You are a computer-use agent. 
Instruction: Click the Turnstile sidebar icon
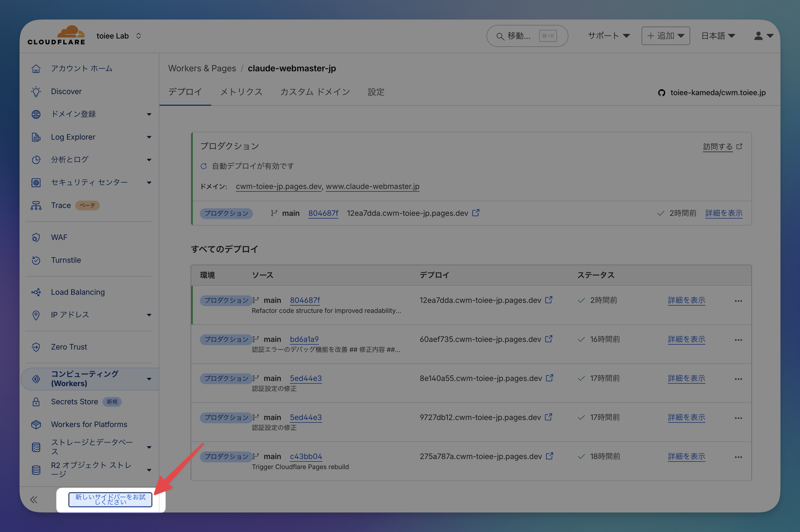(36, 260)
